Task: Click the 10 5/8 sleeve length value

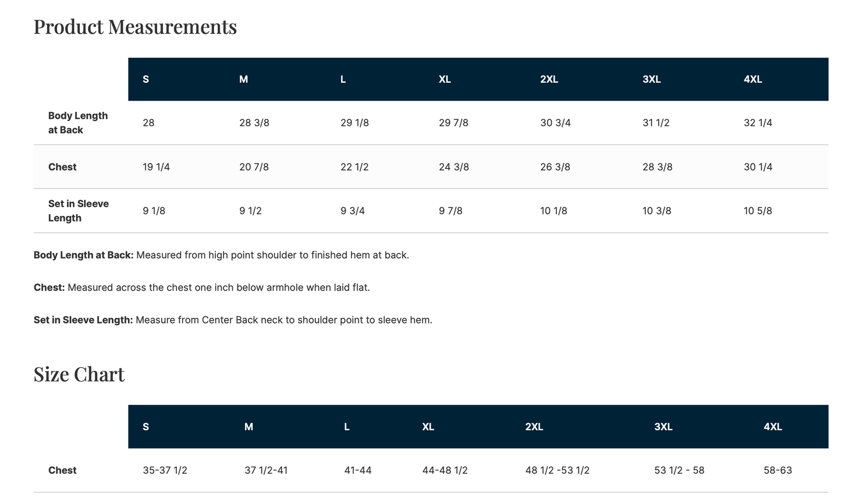Action: [758, 211]
